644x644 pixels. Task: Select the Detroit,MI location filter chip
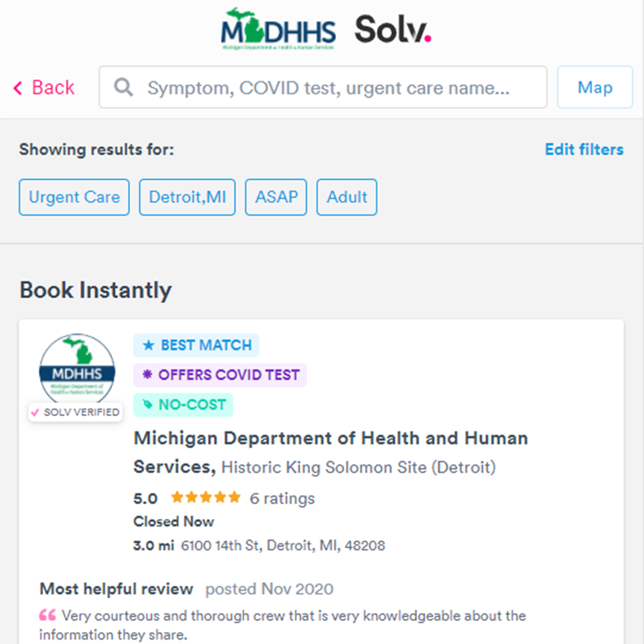click(187, 197)
